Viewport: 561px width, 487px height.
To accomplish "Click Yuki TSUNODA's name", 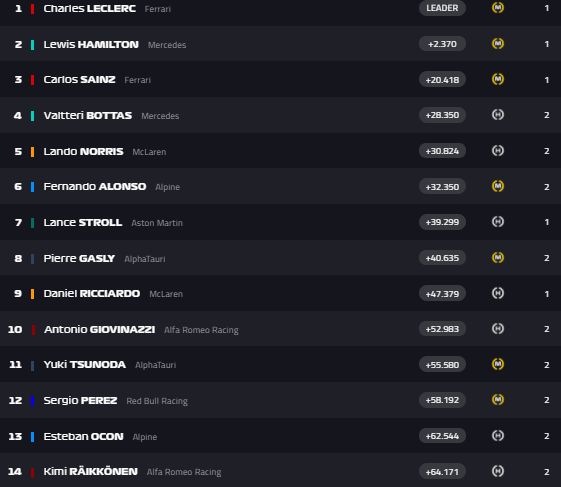I will 84,364.
